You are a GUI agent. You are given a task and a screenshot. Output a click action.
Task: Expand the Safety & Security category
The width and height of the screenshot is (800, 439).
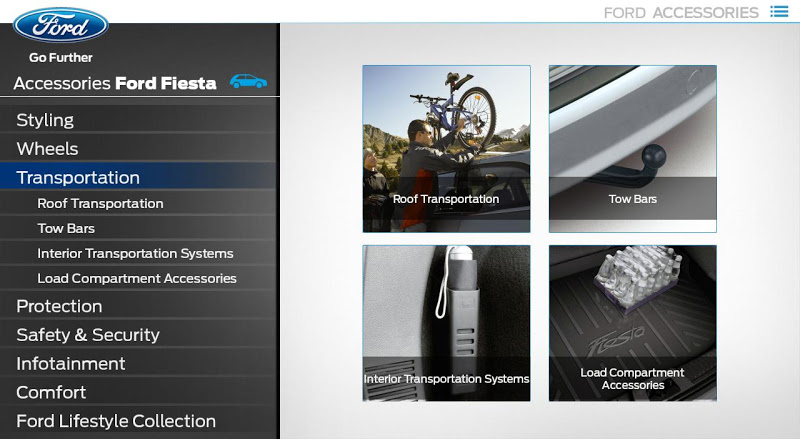click(139, 335)
